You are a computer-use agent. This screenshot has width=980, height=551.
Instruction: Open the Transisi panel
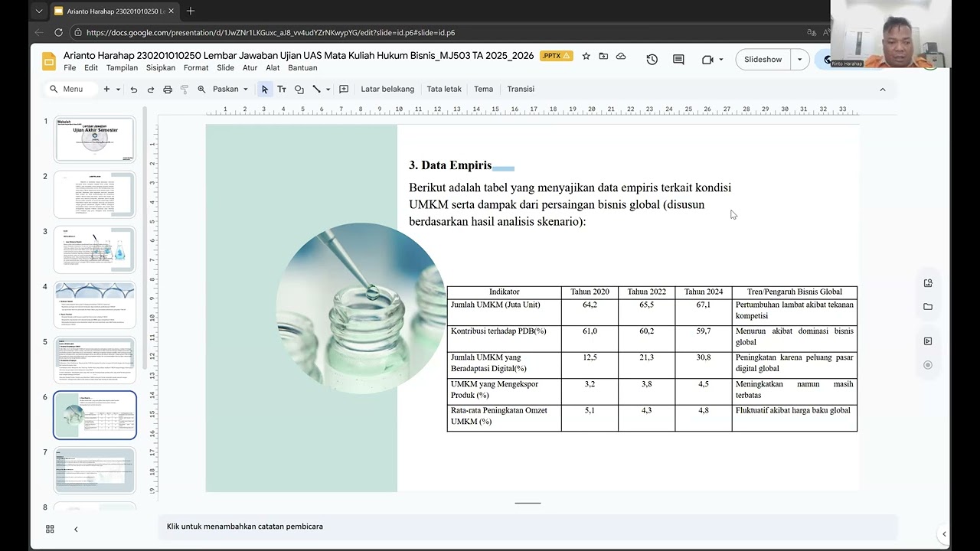coord(521,90)
